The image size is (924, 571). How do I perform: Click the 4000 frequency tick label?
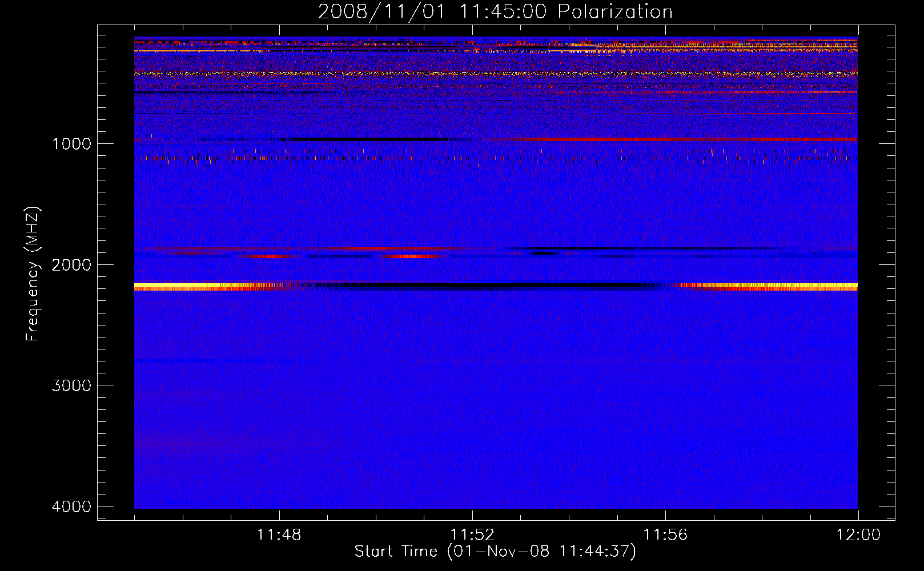[71, 506]
